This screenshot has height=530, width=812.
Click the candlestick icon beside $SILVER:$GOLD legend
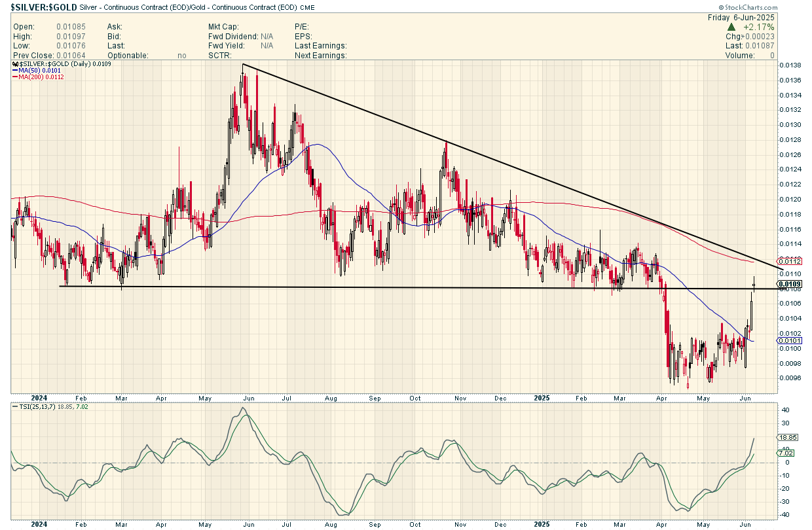pos(15,64)
